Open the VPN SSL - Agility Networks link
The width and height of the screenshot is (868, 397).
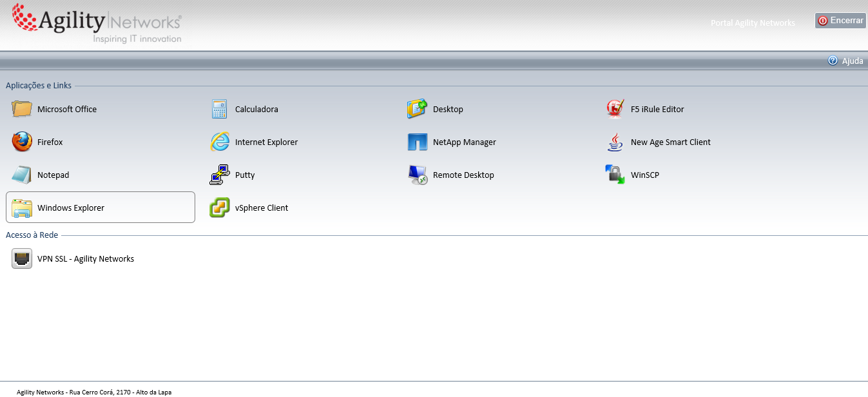(86, 259)
